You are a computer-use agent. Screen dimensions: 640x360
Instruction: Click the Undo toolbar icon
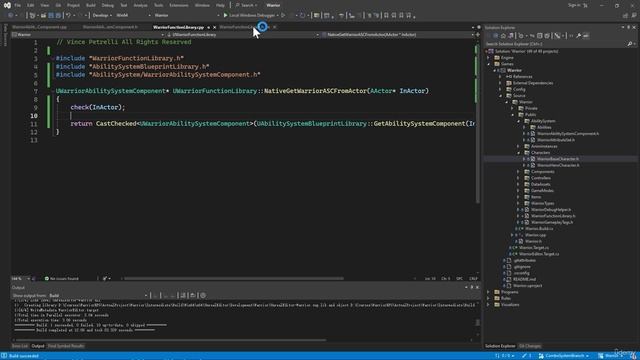click(x=68, y=15)
